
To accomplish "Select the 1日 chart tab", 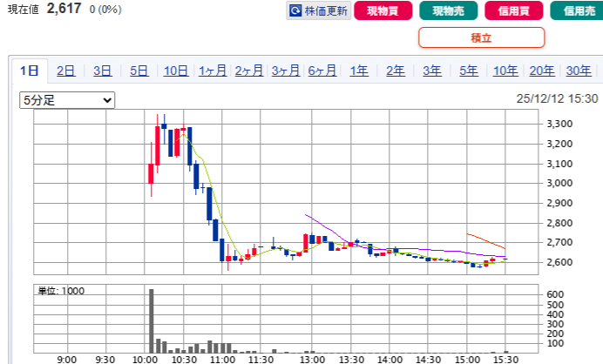I will point(30,71).
